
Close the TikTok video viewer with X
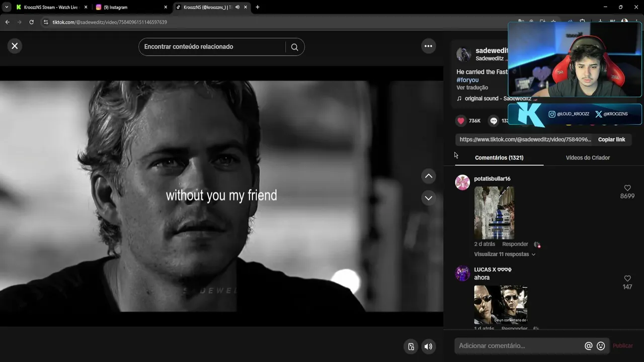coord(15,46)
